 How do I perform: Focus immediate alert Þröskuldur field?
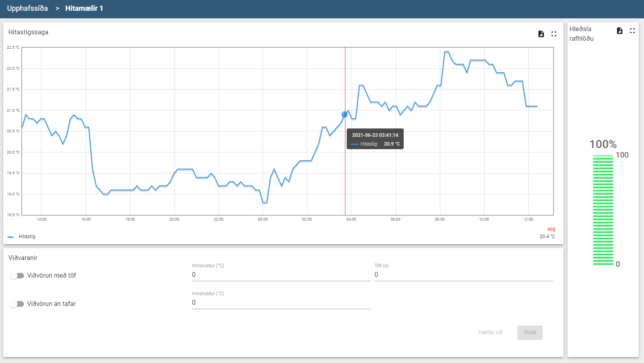click(x=281, y=303)
